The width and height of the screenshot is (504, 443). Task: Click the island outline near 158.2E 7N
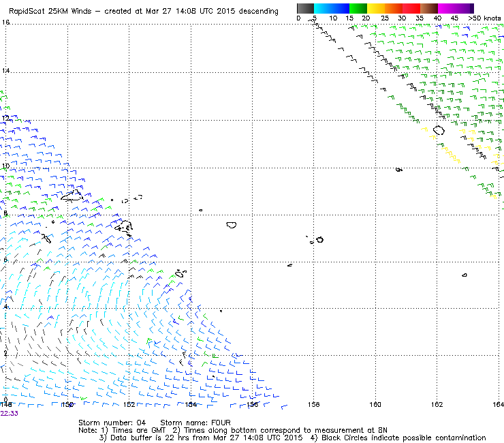(x=319, y=240)
